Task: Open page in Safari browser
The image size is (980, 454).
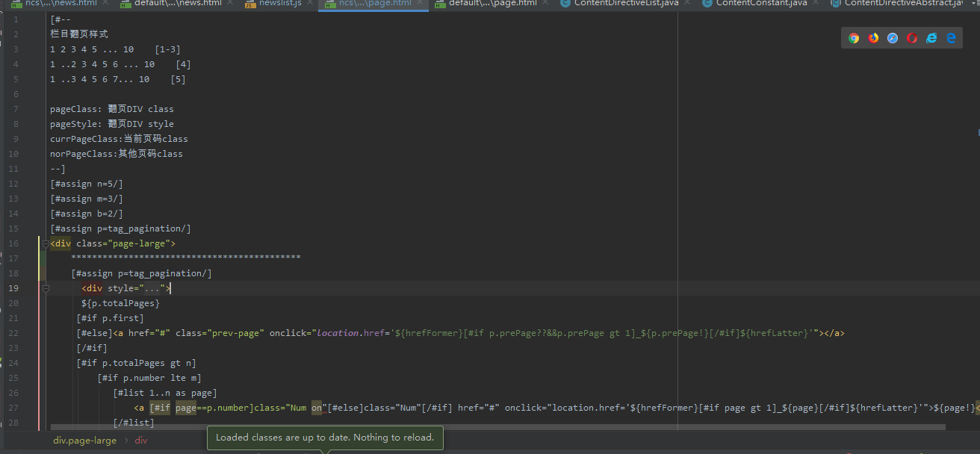Action: (893, 38)
